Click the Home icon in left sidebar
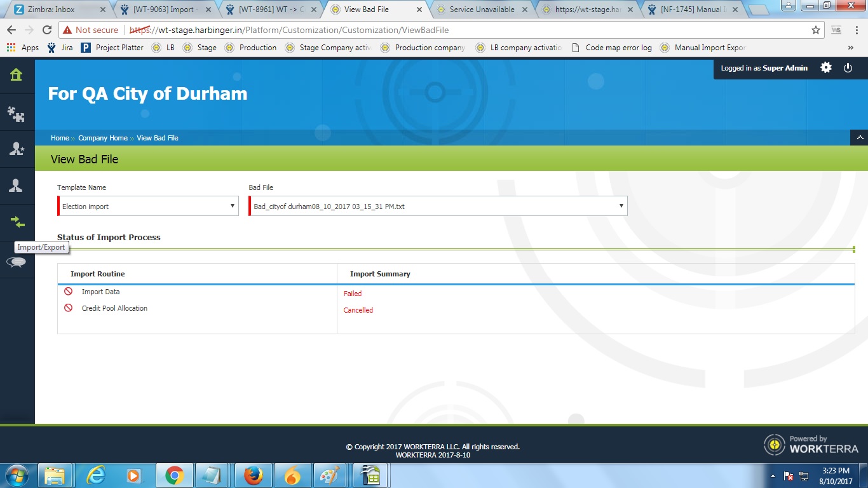 point(16,75)
